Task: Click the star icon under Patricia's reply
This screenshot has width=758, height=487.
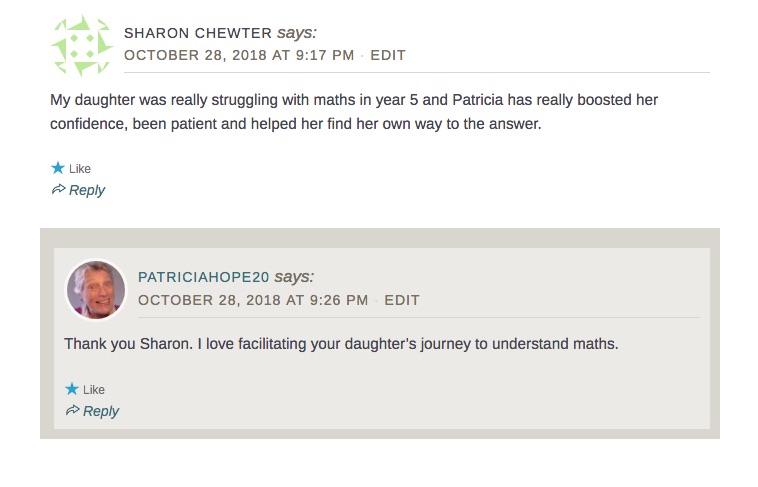Action: 72,389
